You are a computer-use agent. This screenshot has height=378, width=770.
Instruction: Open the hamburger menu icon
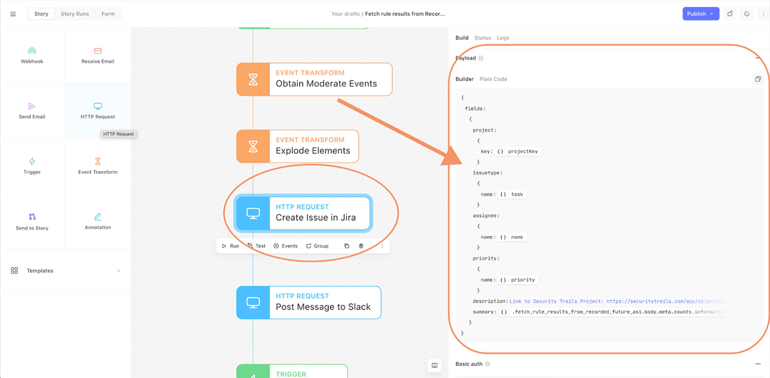coord(13,14)
